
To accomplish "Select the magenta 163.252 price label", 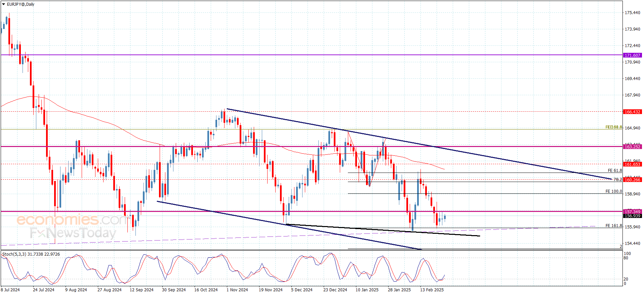I will (632, 147).
